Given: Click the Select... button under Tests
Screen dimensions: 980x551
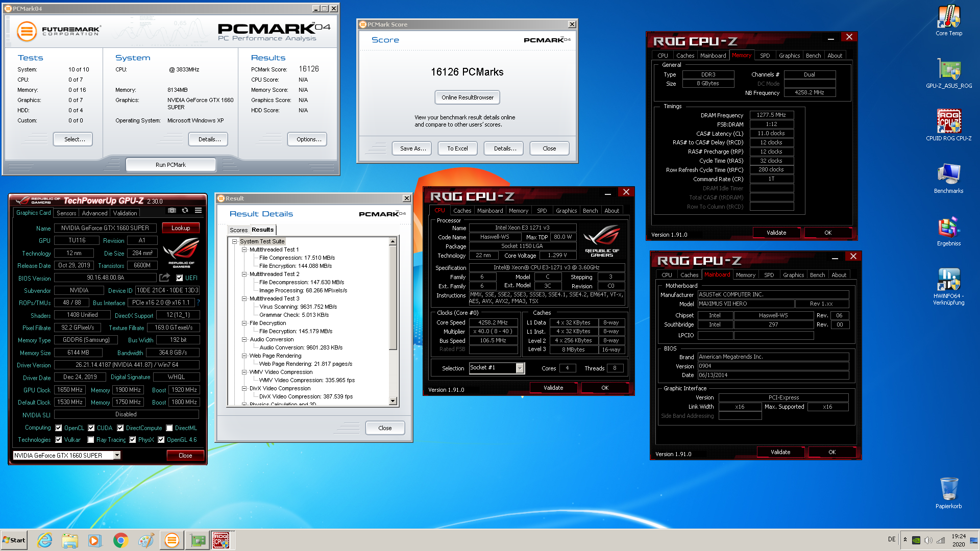Looking at the screenshot, I should coord(74,139).
